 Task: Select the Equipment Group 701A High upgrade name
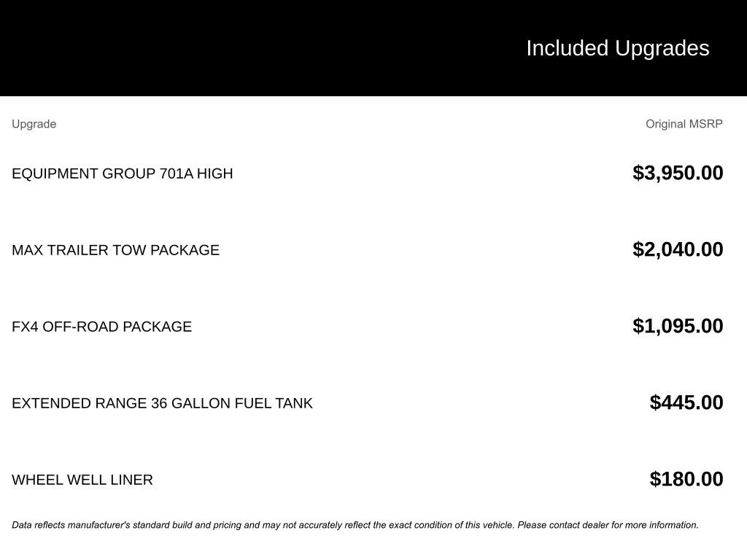click(122, 174)
